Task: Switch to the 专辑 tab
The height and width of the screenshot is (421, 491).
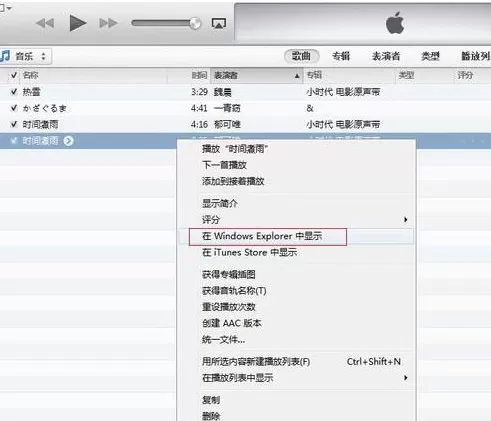Action: click(341, 56)
